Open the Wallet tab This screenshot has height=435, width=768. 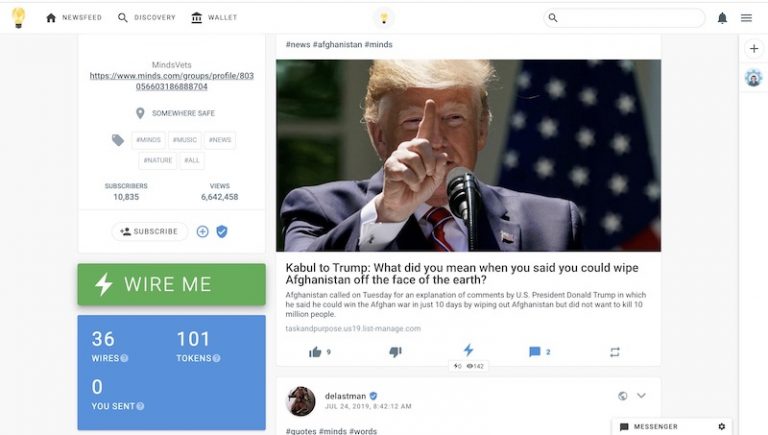click(x=214, y=18)
